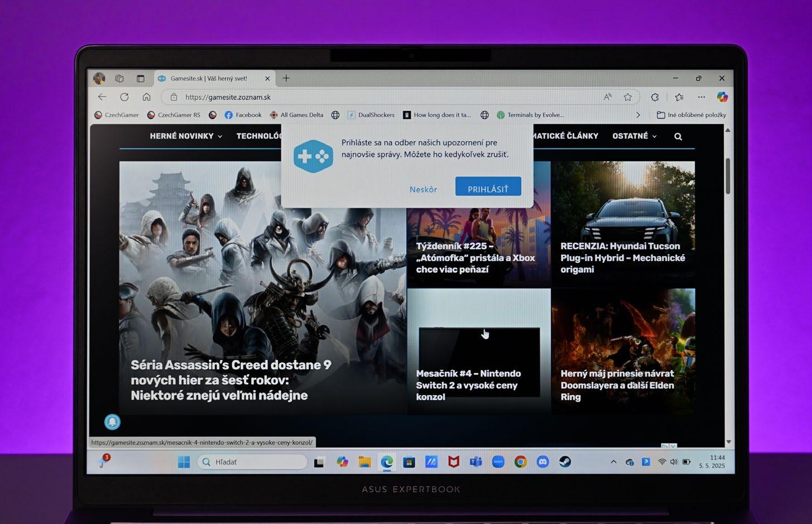Open the volume speaker tray icon
812x524 pixels.
click(x=674, y=462)
